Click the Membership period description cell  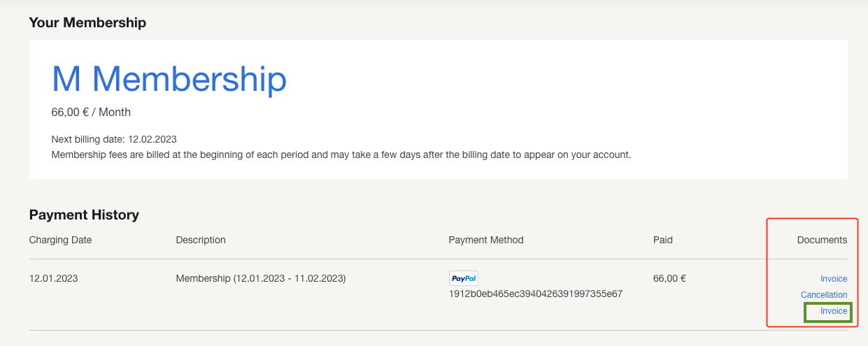pyautogui.click(x=261, y=278)
